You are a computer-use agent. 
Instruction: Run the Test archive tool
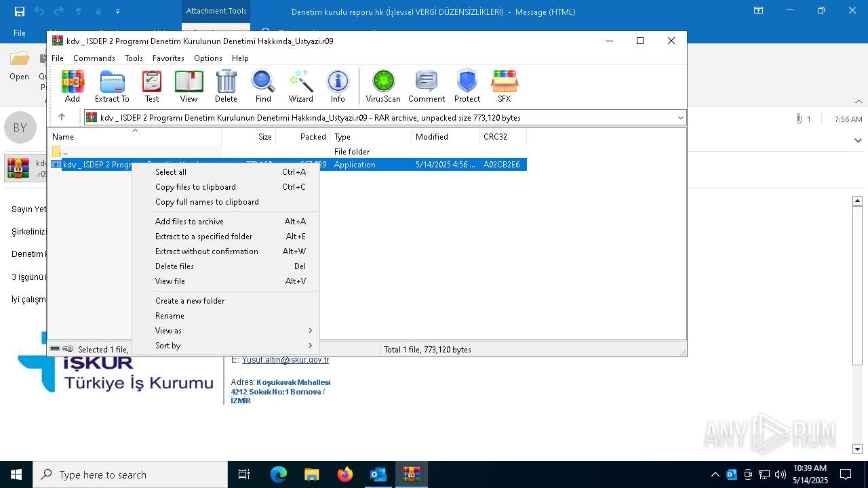click(152, 86)
